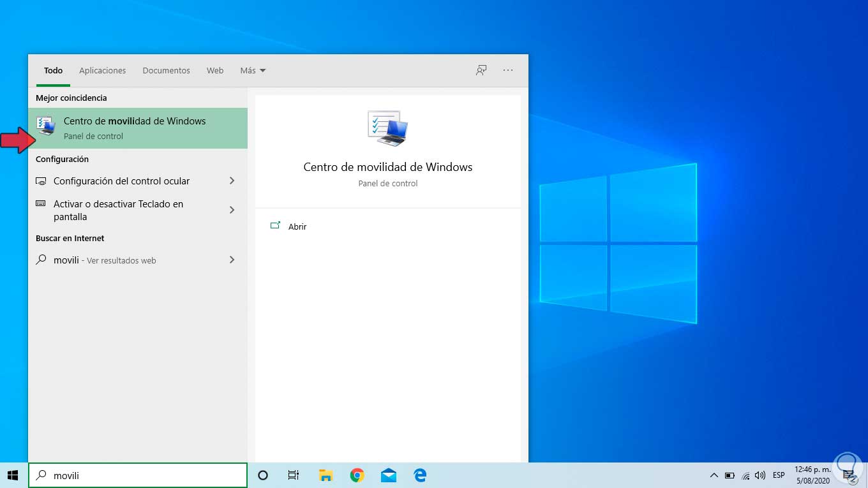The image size is (868, 488).
Task: Click the Cortana circle on the taskbar
Action: coord(262,475)
